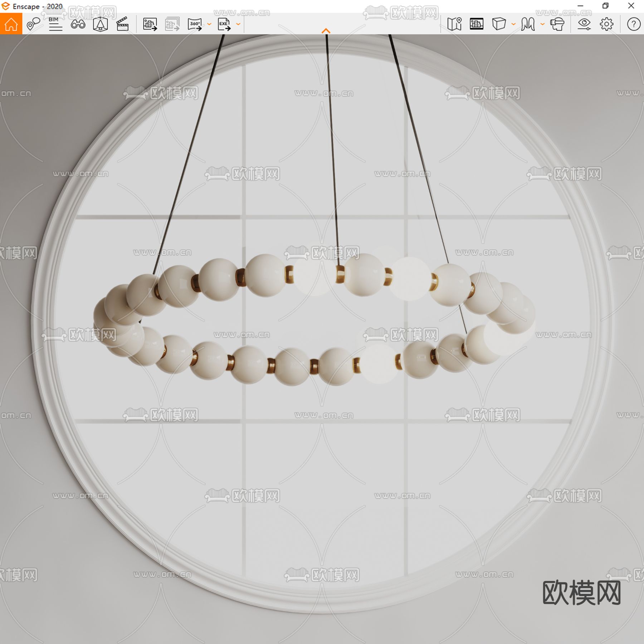Start a batch rendering of views
The width and height of the screenshot is (644, 644).
pyautogui.click(x=172, y=24)
